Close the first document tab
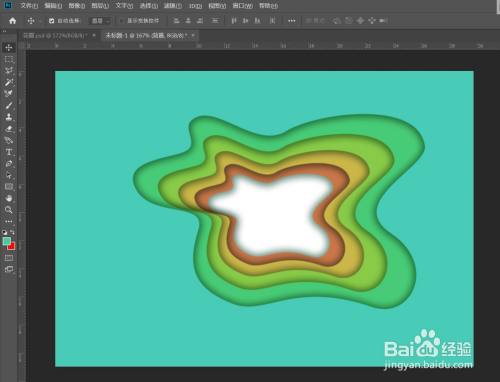The height and width of the screenshot is (382, 500). tap(94, 35)
